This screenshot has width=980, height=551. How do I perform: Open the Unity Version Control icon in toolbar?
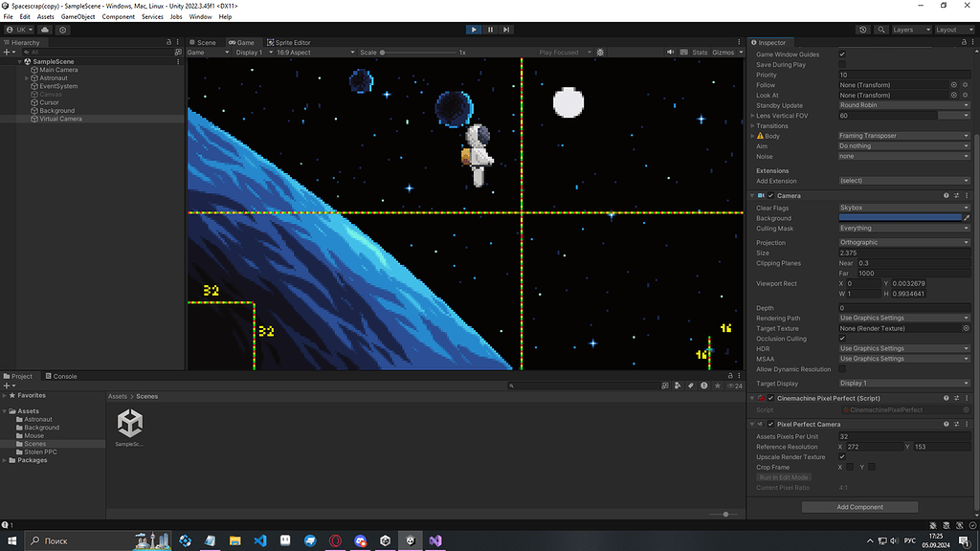[862, 29]
